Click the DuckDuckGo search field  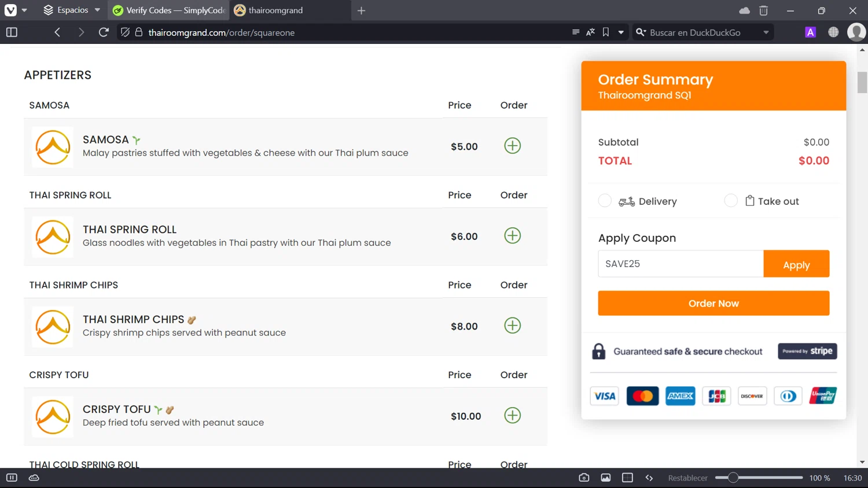[x=703, y=32]
